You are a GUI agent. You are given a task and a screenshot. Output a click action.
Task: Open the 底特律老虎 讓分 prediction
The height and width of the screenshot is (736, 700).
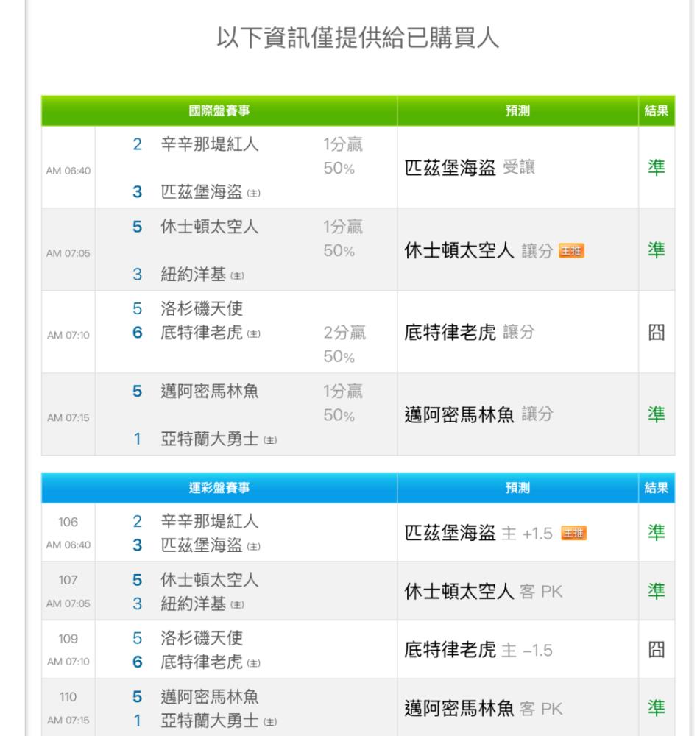470,333
